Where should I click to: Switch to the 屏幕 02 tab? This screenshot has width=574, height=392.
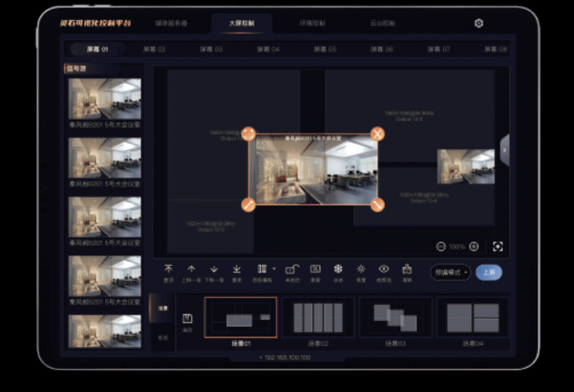tap(154, 49)
